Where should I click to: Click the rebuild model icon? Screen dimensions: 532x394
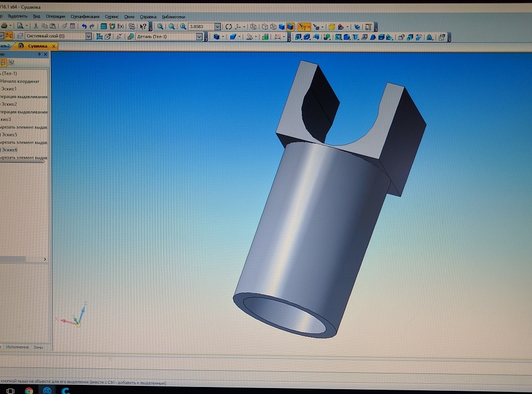(357, 27)
